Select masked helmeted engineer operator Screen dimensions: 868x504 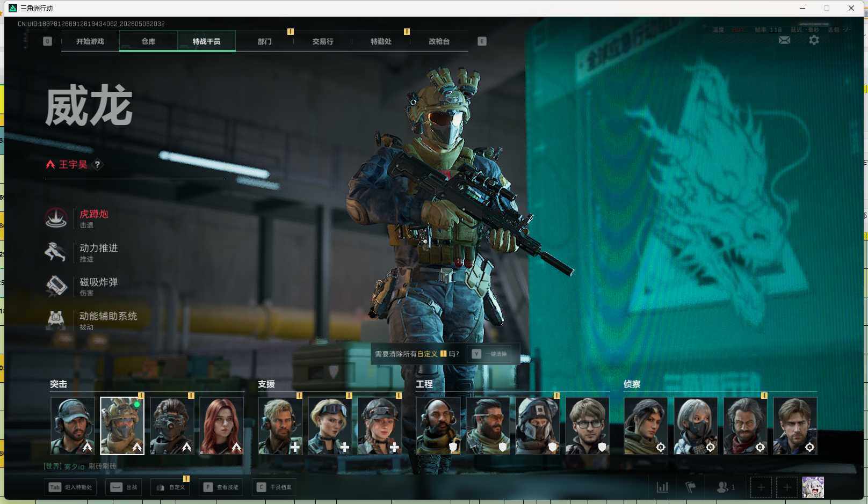[538, 426]
